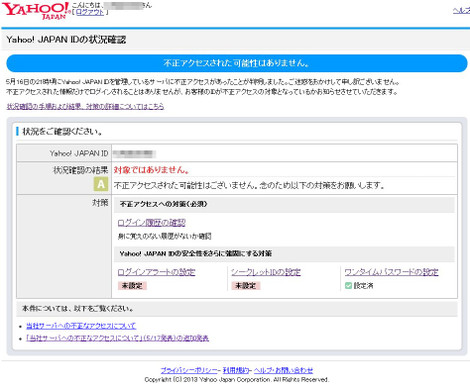Screen dimensions: 470x388
Task: Click the Yahoo! JAPAN IDの状況確認 page heading
Action: pos(66,40)
